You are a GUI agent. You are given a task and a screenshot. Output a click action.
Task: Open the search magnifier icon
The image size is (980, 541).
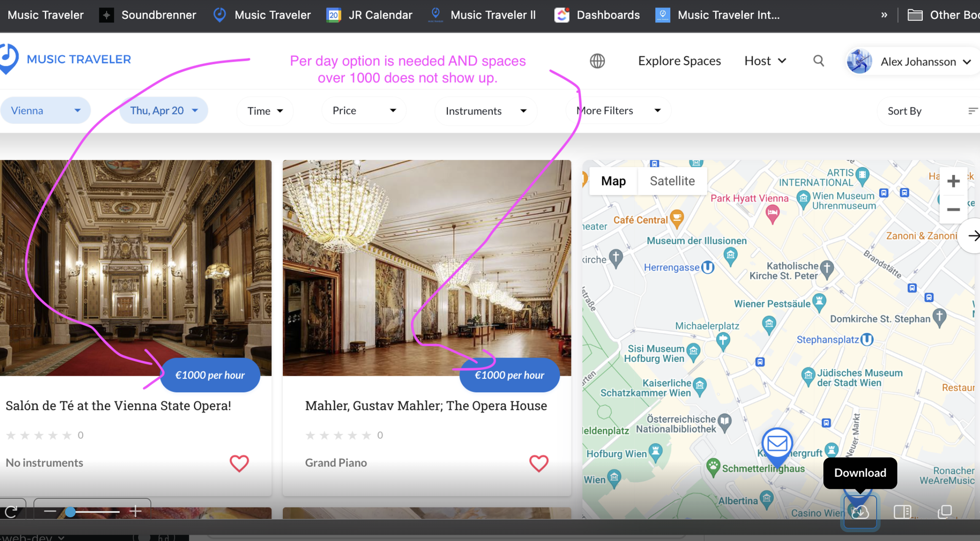tap(818, 61)
